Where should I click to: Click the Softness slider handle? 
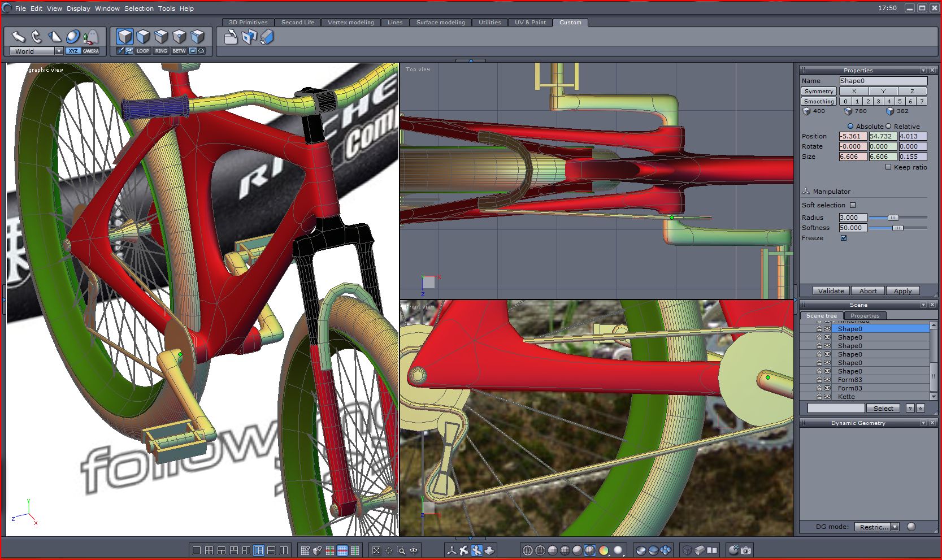point(897,228)
